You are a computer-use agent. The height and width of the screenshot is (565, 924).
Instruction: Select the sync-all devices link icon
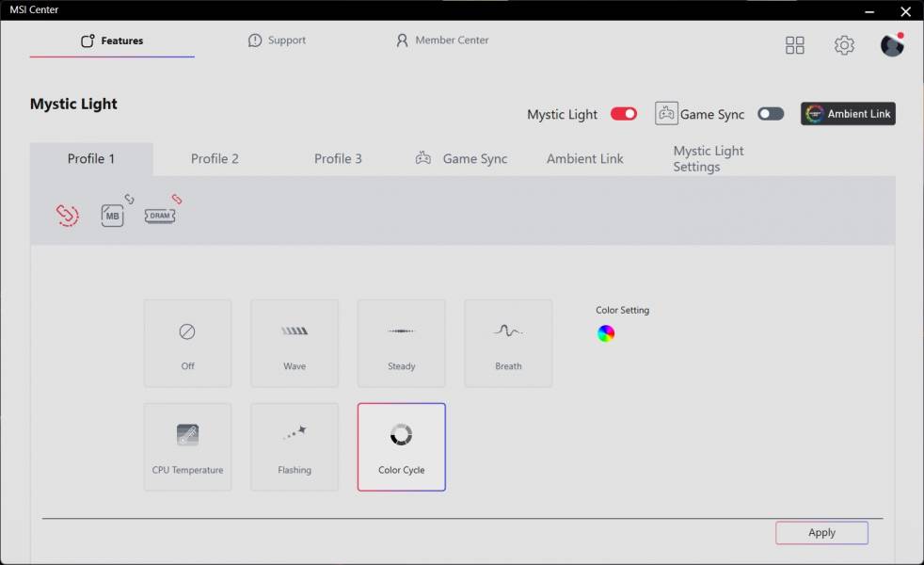coord(67,215)
